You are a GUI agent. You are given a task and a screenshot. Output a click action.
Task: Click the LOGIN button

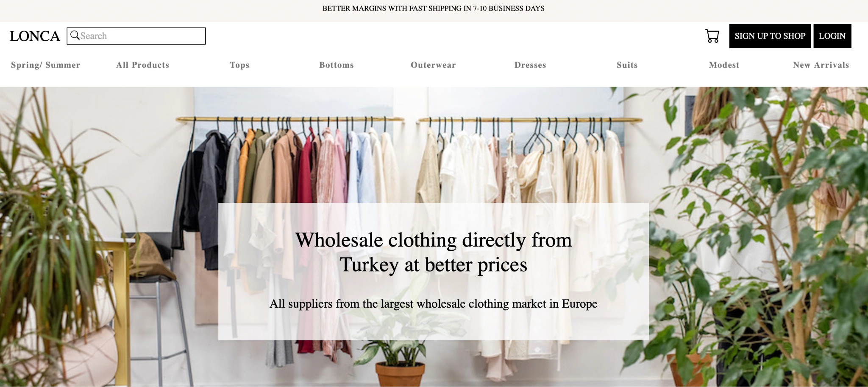(832, 36)
